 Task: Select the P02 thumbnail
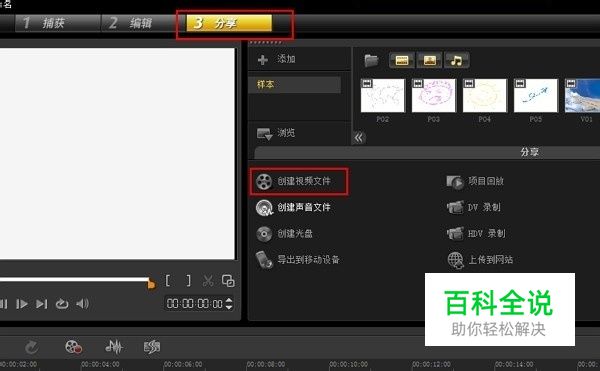coord(382,96)
